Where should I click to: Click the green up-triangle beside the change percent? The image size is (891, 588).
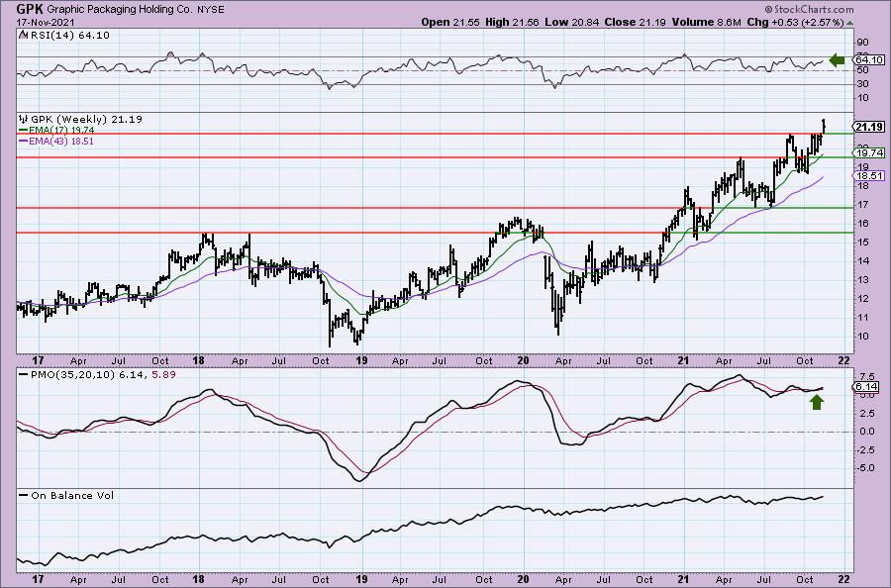849,23
